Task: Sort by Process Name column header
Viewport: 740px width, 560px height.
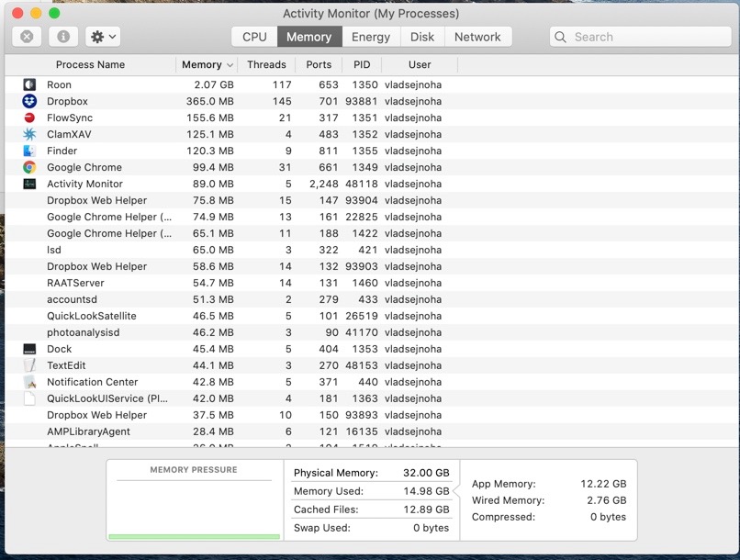Action: click(90, 64)
